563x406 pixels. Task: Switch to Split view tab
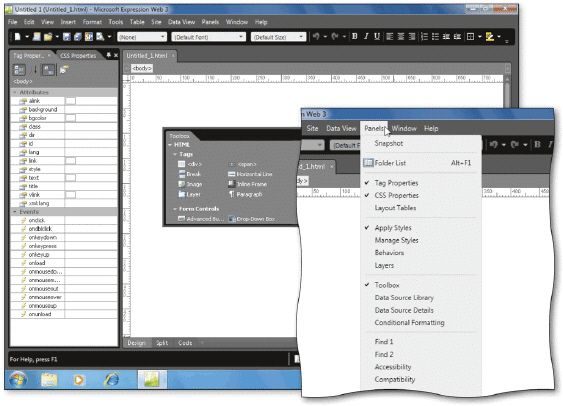pyautogui.click(x=162, y=343)
